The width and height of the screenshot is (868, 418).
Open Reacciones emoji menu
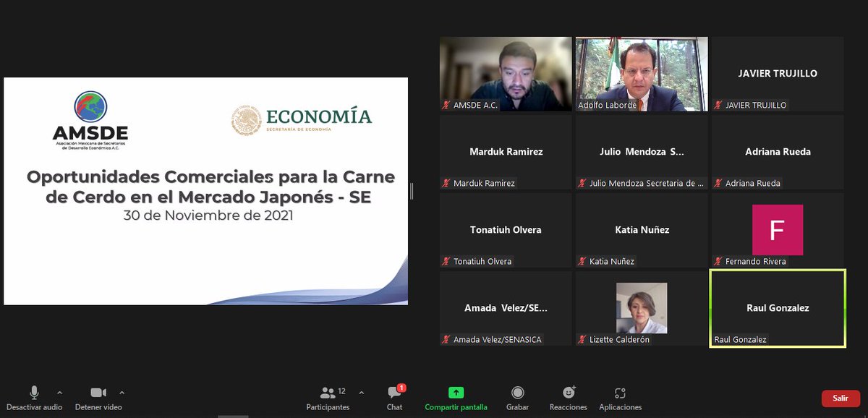pos(569,398)
